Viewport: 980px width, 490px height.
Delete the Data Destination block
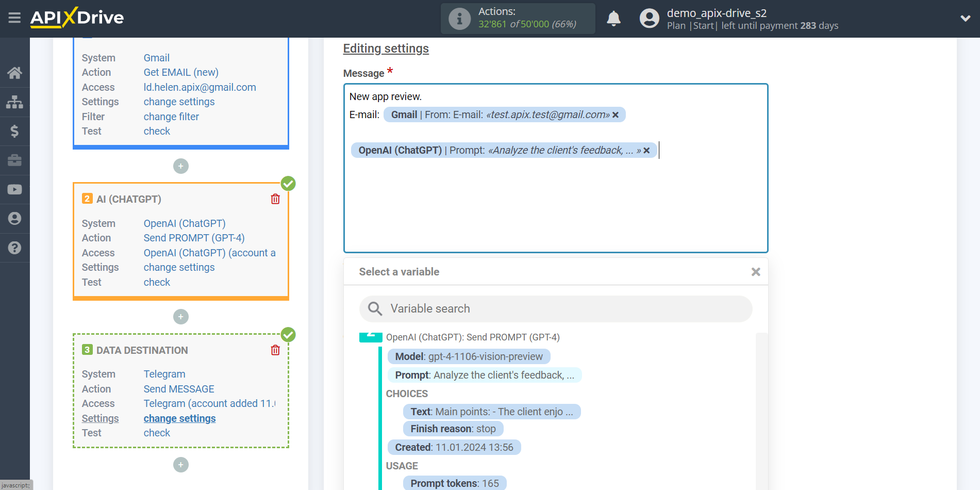[x=275, y=350]
